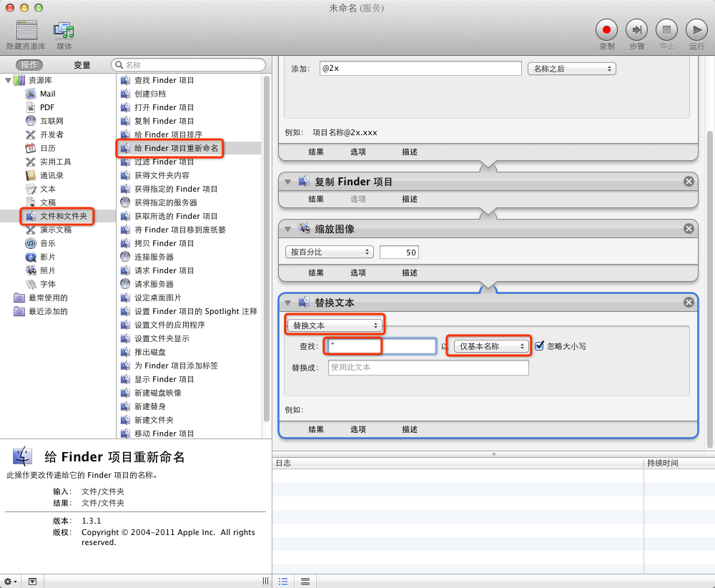Switch to the 变量 (Variables) tab

coord(82,65)
